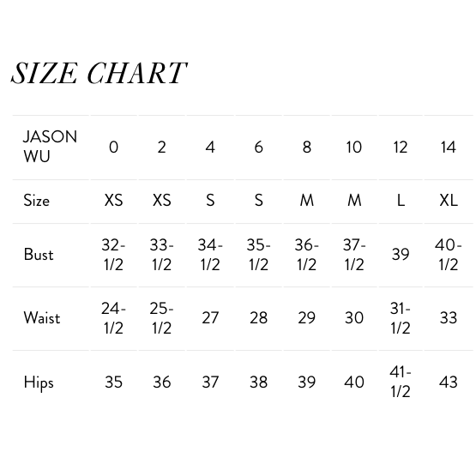This screenshot has height=476, width=476.
Task: Select bust value 40-1/2
Action: coord(448,255)
